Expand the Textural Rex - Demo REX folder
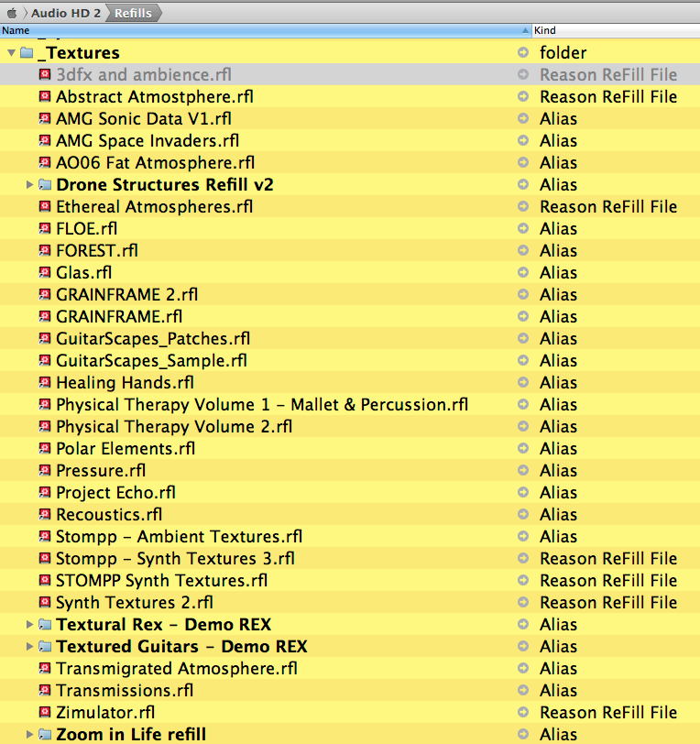The image size is (700, 744). (29, 624)
